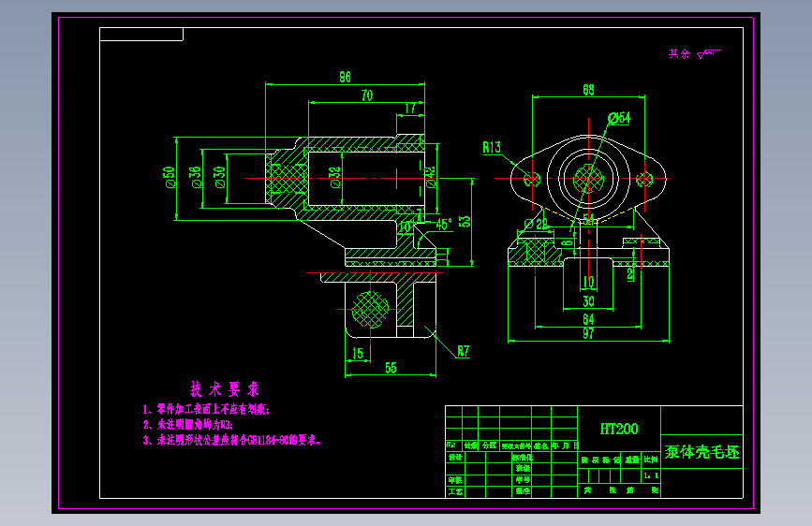Click the 技术要求 heading

224,389
